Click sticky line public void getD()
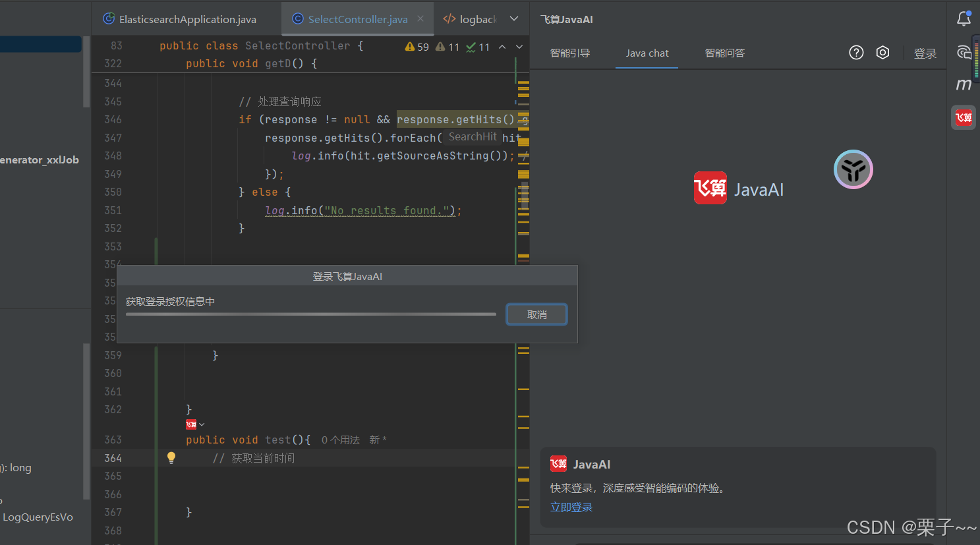980x545 pixels. coord(251,63)
